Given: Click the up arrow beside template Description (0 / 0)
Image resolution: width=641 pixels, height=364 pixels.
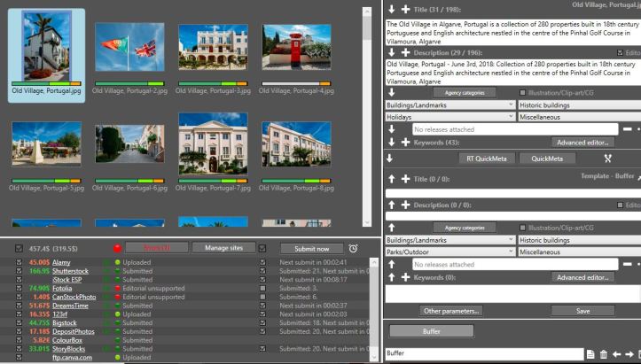Looking at the screenshot, I should click(x=391, y=204).
